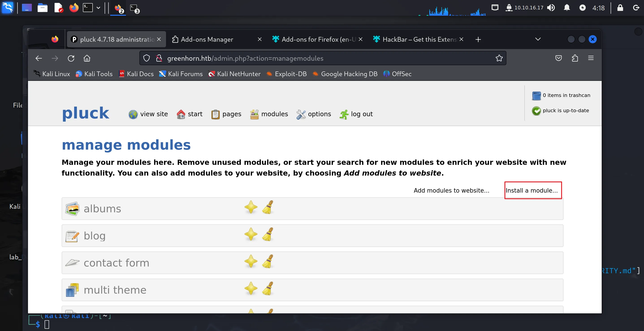Expand the list all tabs chevron

538,39
